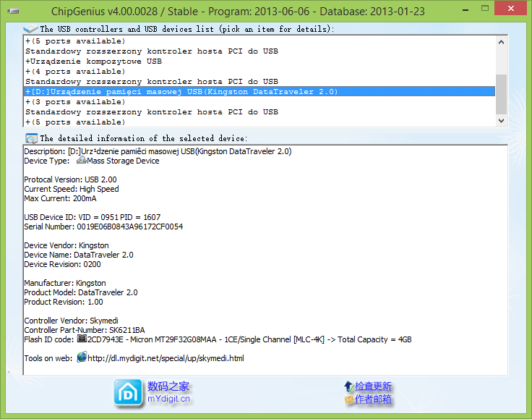Click the globe icon next to Tools on web
This screenshot has height=419, width=532.
click(82, 357)
